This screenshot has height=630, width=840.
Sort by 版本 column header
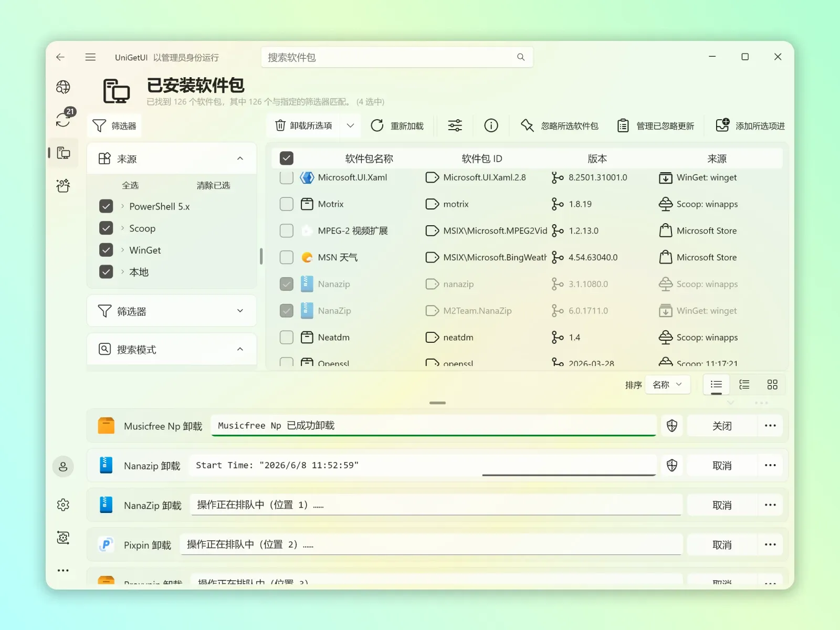[597, 159]
